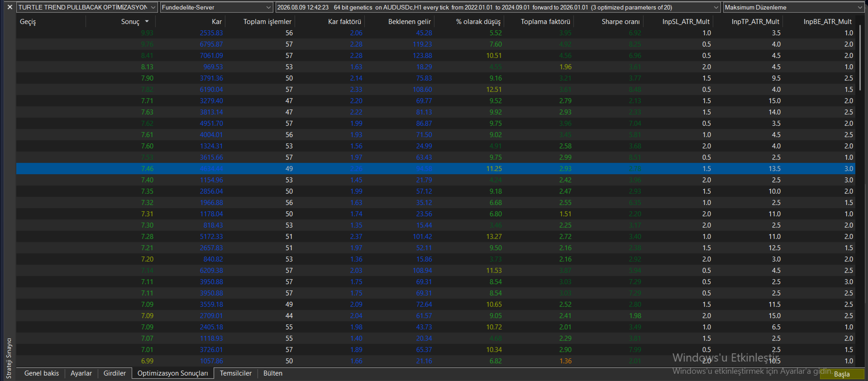This screenshot has height=381, width=868.
Task: Click the drawdown value 13.27
Action: 494,237
